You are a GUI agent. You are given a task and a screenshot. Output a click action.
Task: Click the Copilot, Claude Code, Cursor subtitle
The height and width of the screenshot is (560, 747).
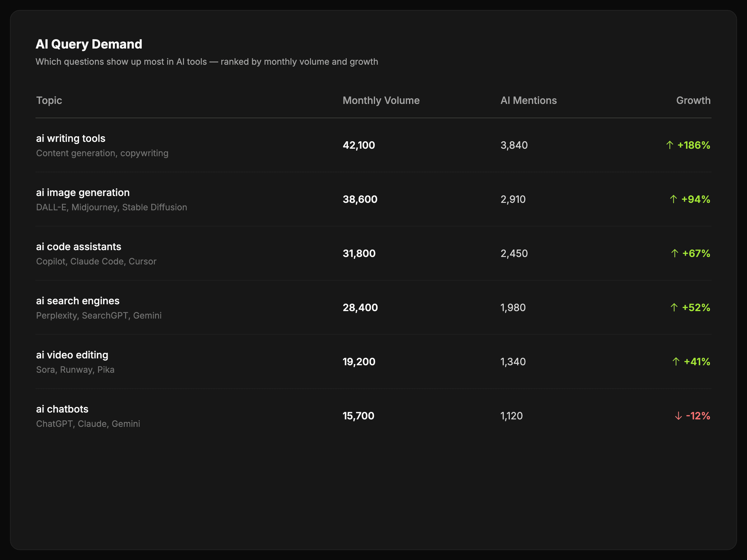point(96,262)
